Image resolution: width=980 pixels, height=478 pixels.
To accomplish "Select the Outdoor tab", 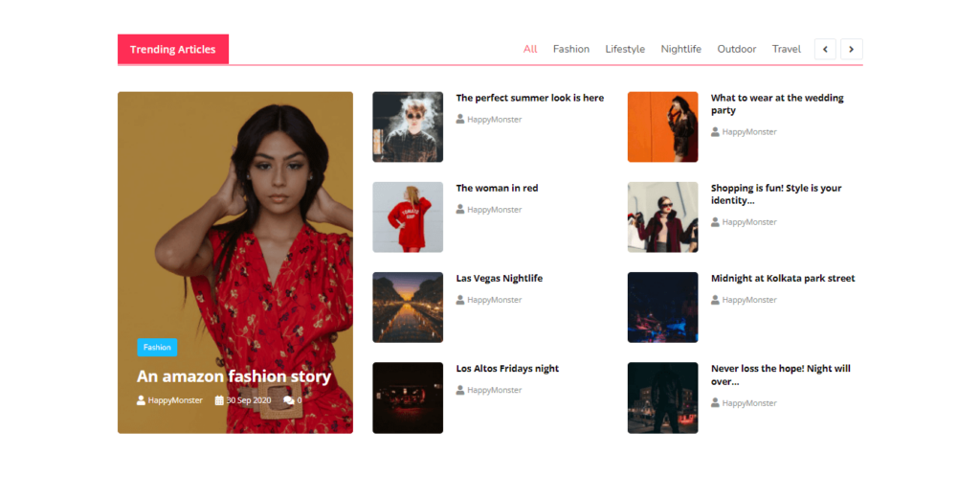I will [737, 49].
